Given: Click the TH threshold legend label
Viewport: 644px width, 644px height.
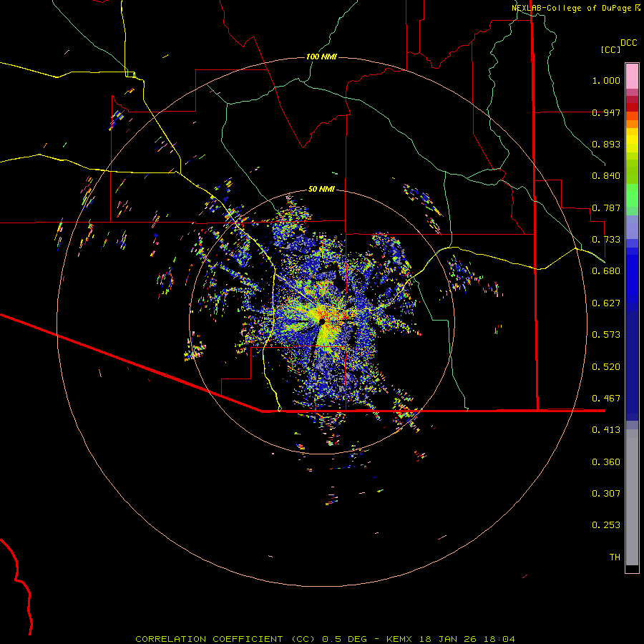Looking at the screenshot, I should [x=615, y=557].
